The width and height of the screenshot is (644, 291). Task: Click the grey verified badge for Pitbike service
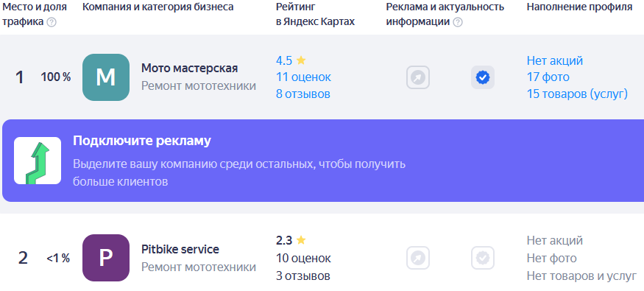click(x=483, y=258)
